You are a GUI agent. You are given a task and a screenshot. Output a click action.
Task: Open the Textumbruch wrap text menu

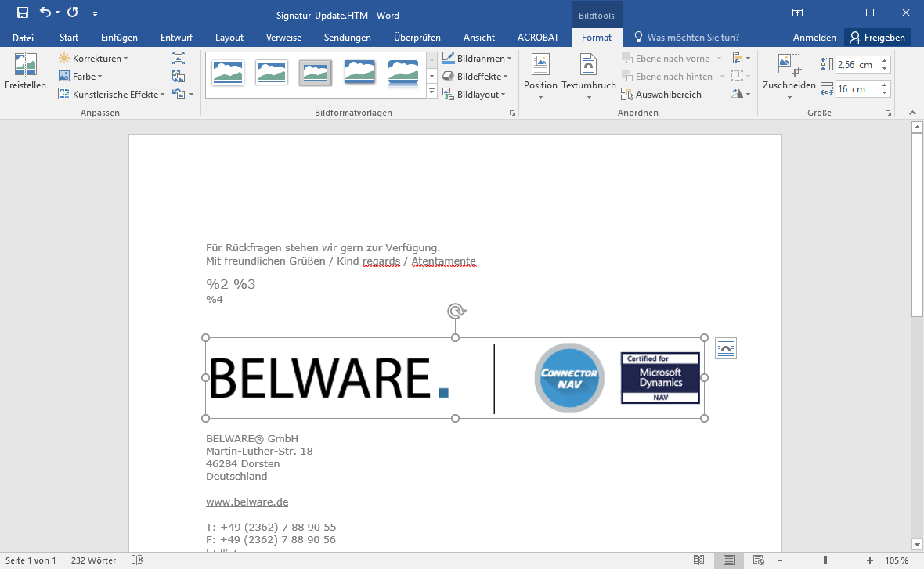589,76
